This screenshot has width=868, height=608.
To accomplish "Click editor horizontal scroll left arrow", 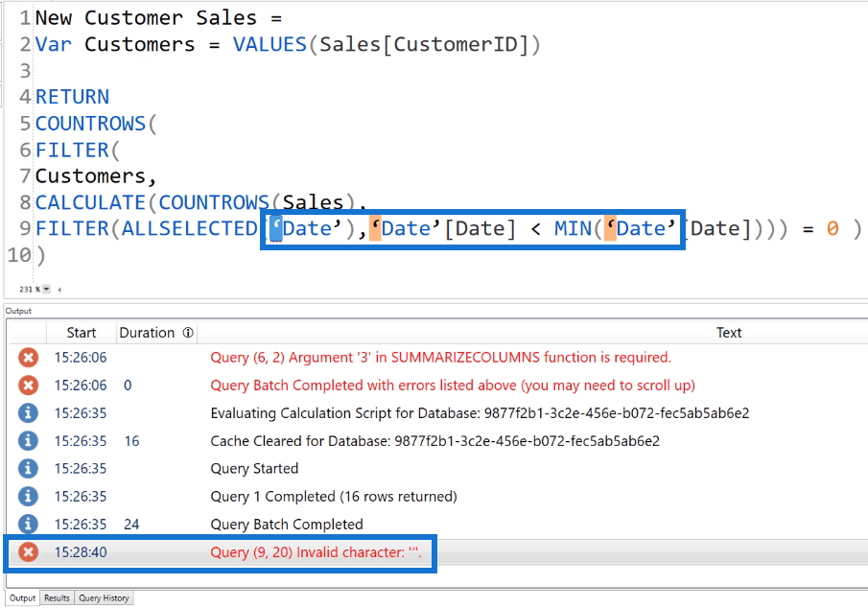I will coord(59,289).
